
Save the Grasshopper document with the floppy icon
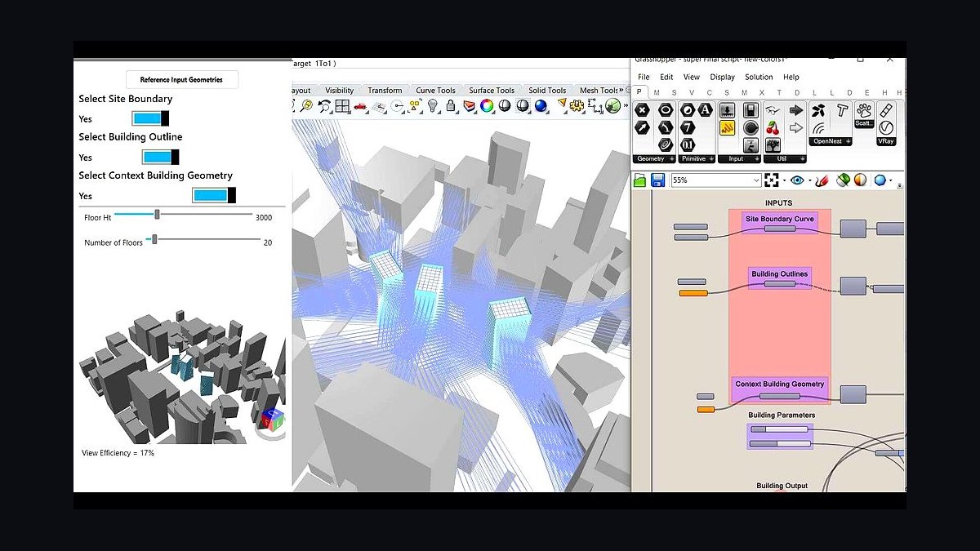(x=658, y=180)
